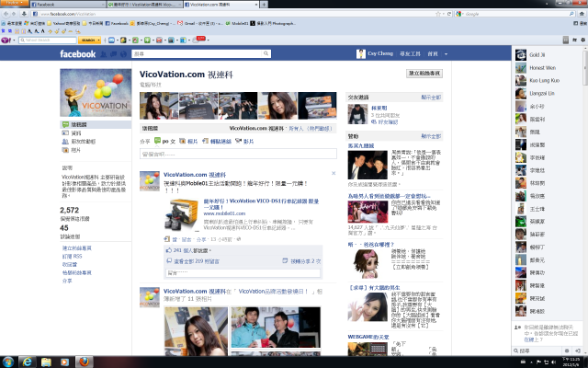Open the Facebook bookmark in bookmarks bar
The width and height of the screenshot is (588, 368).
pyautogui.click(x=117, y=23)
